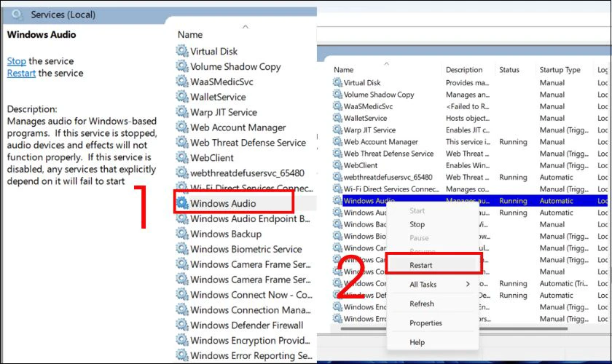Click the gear icon beside Virtual Disk in left list
The height and width of the screenshot is (364, 612).
coord(181,51)
